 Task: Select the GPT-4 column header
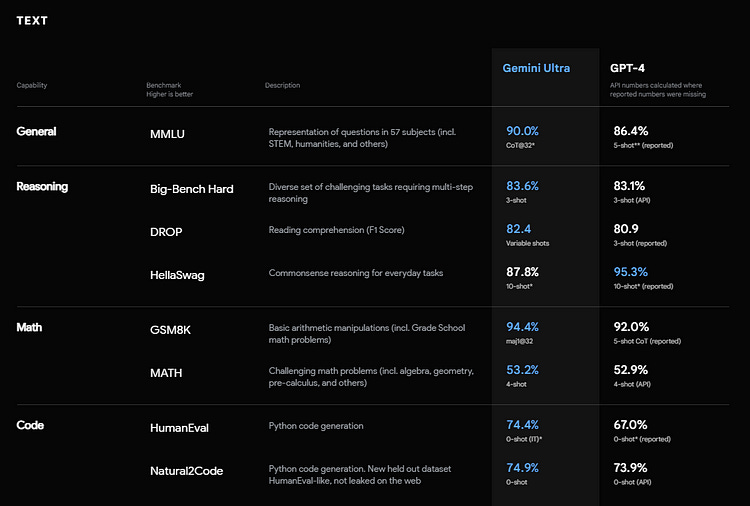tap(627, 68)
